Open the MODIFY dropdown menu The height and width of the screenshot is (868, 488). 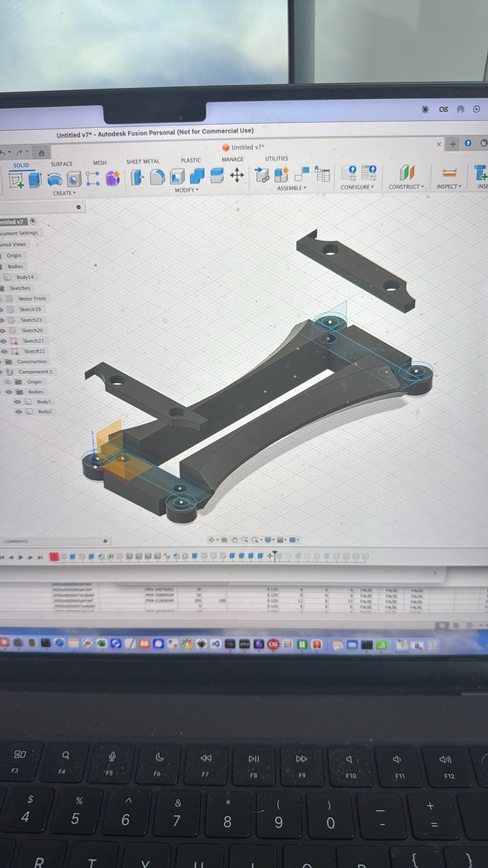point(187,190)
